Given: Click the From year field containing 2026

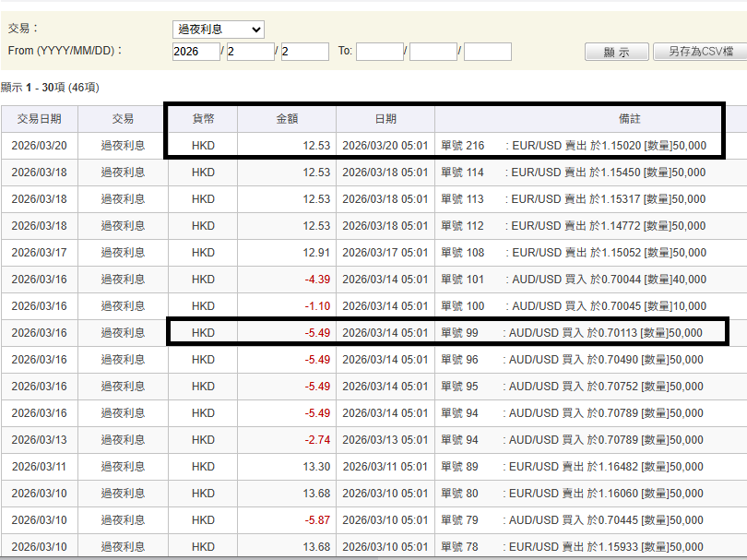Looking at the screenshot, I should [x=196, y=52].
